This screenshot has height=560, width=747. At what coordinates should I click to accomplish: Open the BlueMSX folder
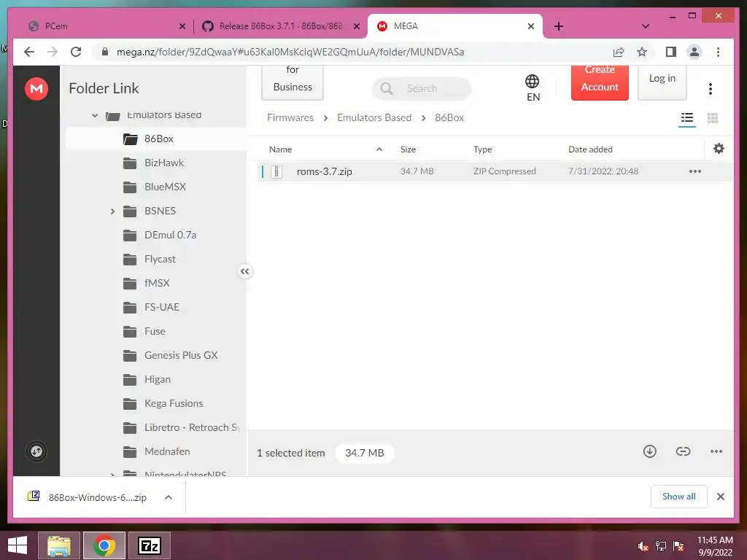tap(165, 187)
